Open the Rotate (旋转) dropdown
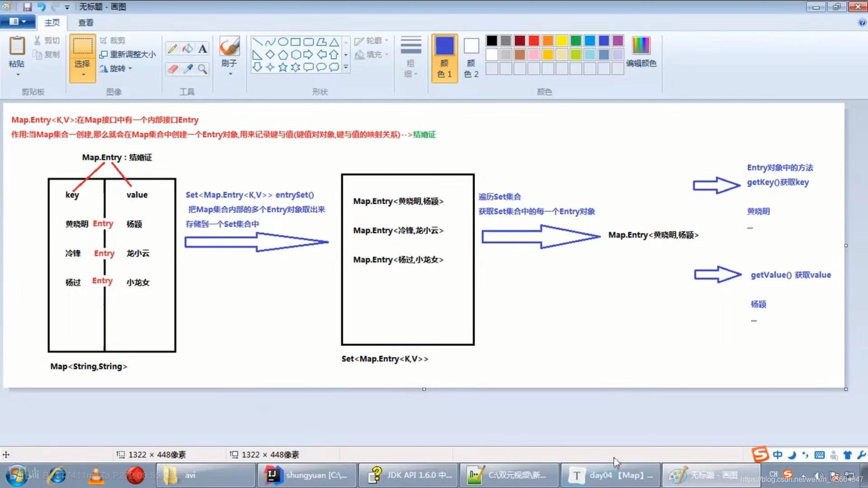 (116, 68)
